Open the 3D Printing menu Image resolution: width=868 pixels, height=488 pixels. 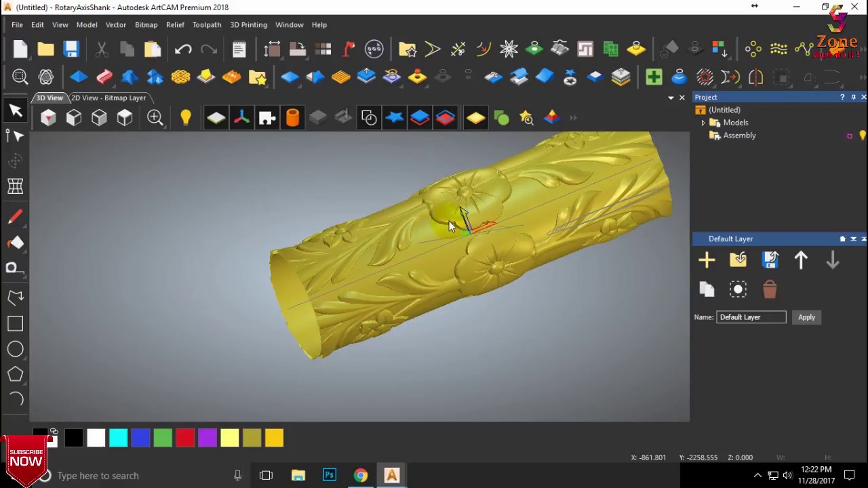[x=248, y=24]
